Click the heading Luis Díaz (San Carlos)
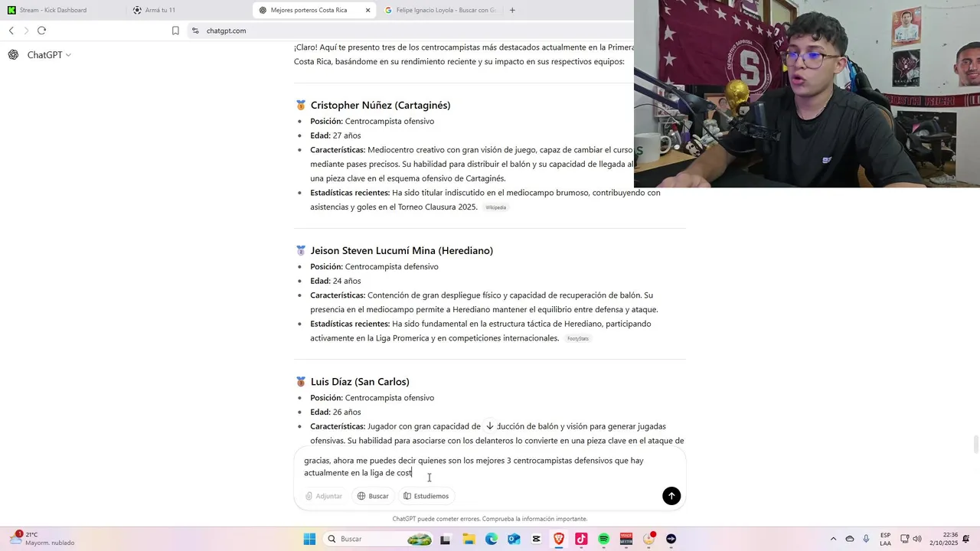The image size is (980, 551). pyautogui.click(x=360, y=381)
